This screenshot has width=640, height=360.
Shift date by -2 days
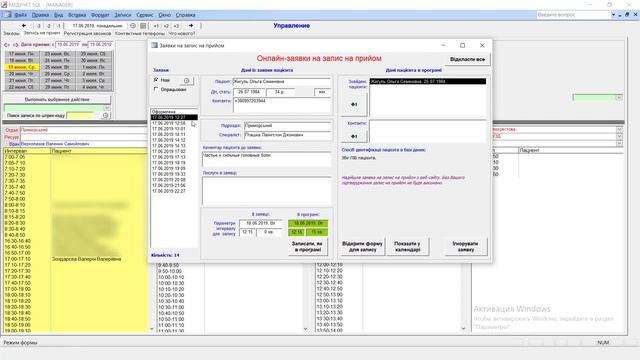tap(49, 26)
